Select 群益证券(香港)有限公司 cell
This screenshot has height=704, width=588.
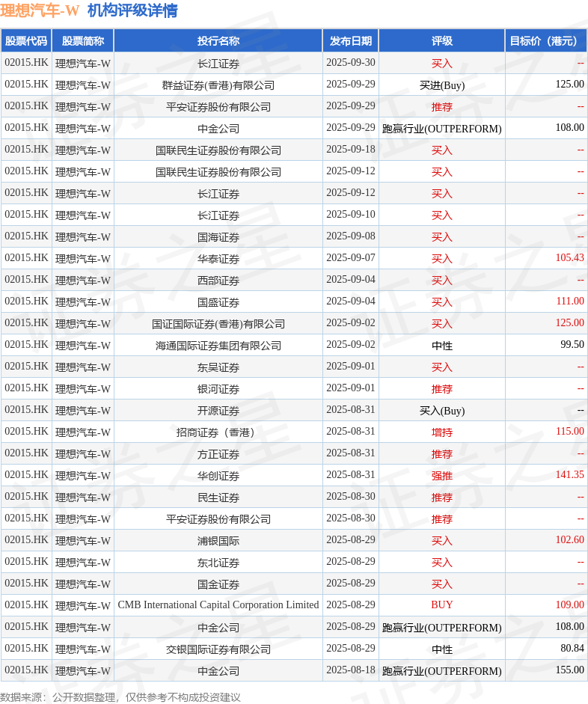tap(218, 85)
